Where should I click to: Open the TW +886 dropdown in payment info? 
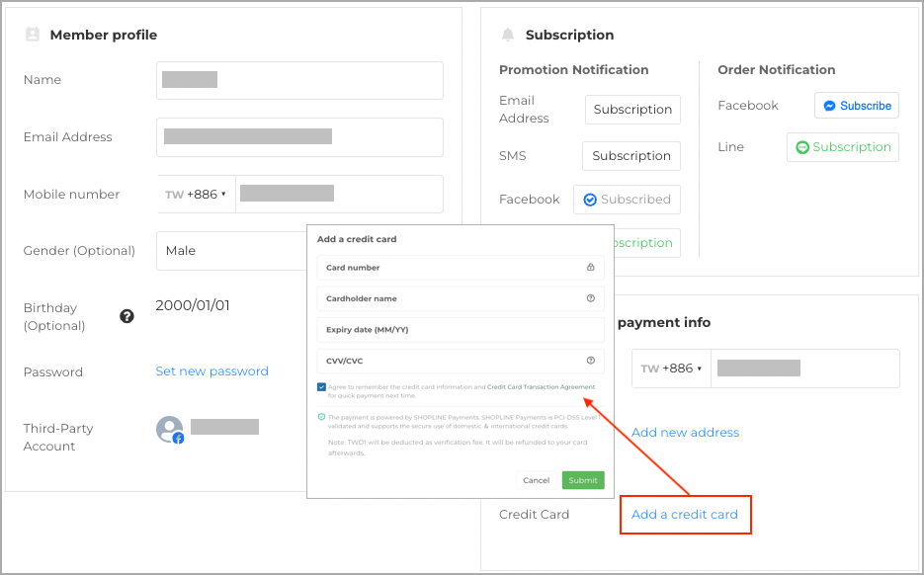[671, 369]
